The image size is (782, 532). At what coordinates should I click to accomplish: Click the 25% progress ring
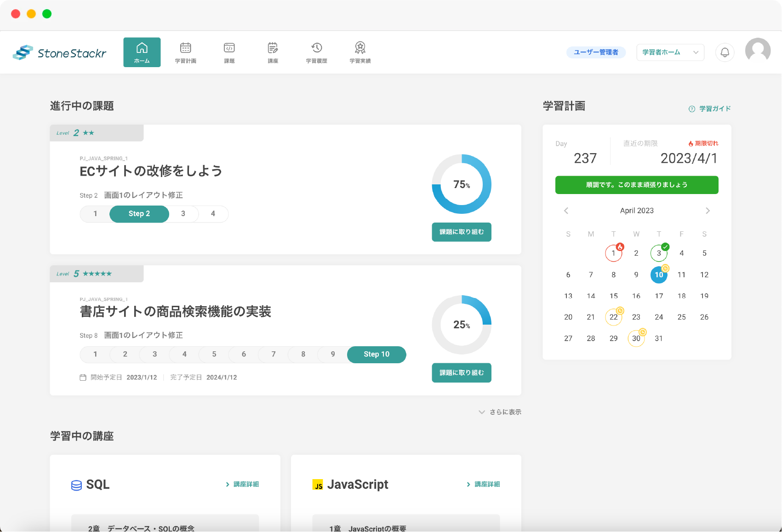[x=462, y=325]
